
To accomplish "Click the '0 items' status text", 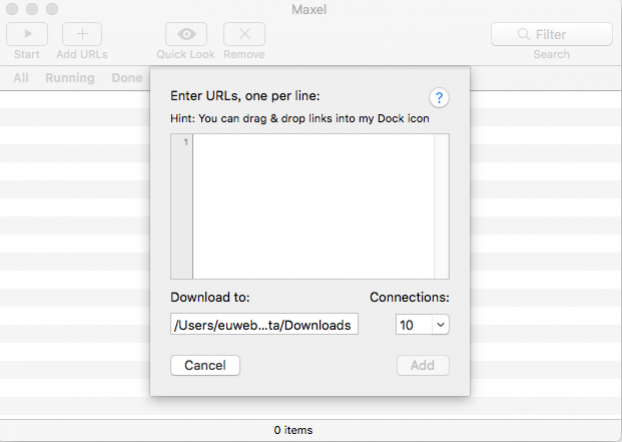I will pyautogui.click(x=293, y=430).
